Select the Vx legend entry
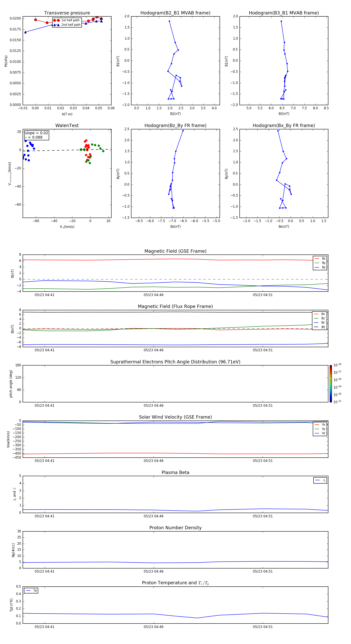351x644 pixels. click(320, 424)
